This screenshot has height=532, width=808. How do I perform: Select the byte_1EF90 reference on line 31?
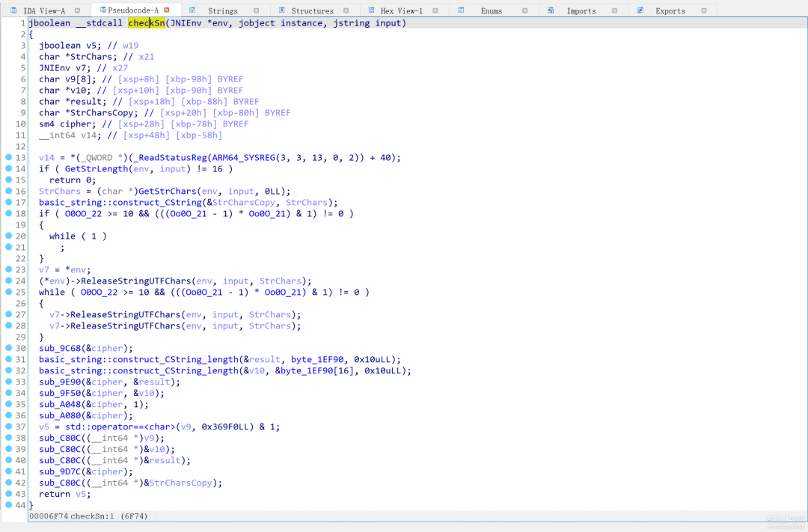click(x=316, y=360)
